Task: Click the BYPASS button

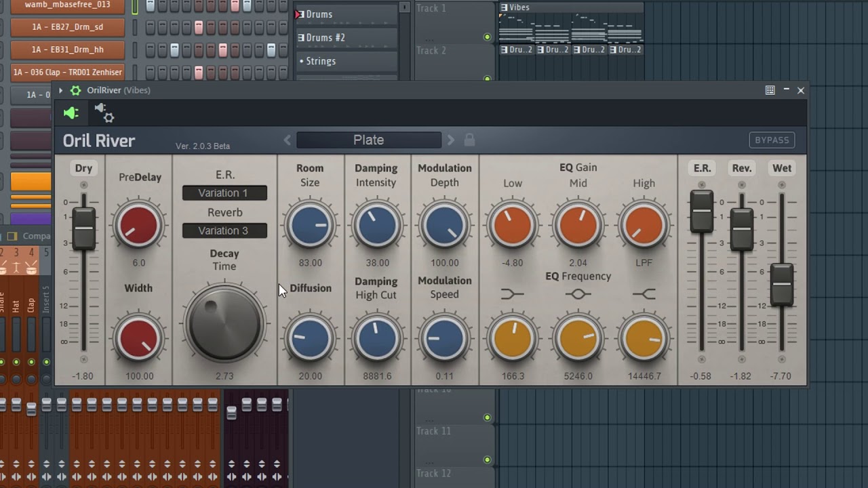Action: [772, 140]
